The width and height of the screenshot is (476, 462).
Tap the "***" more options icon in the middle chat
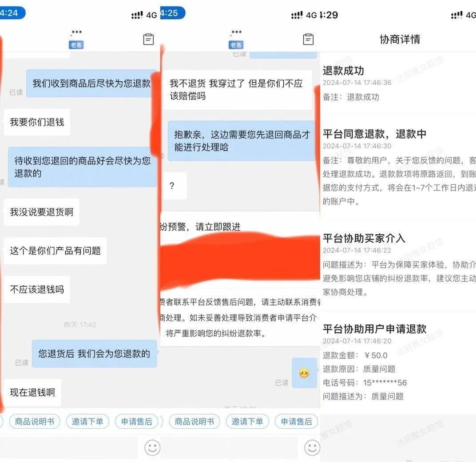tap(235, 32)
